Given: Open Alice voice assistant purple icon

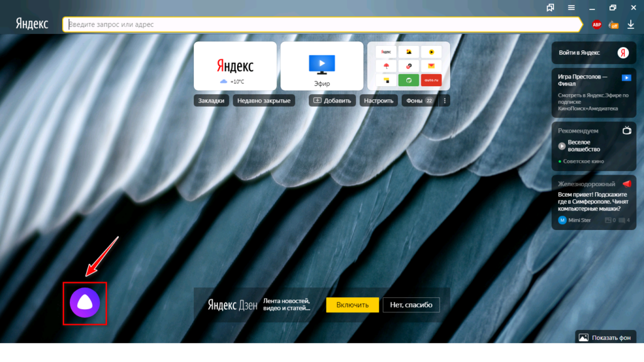Looking at the screenshot, I should click(x=85, y=303).
